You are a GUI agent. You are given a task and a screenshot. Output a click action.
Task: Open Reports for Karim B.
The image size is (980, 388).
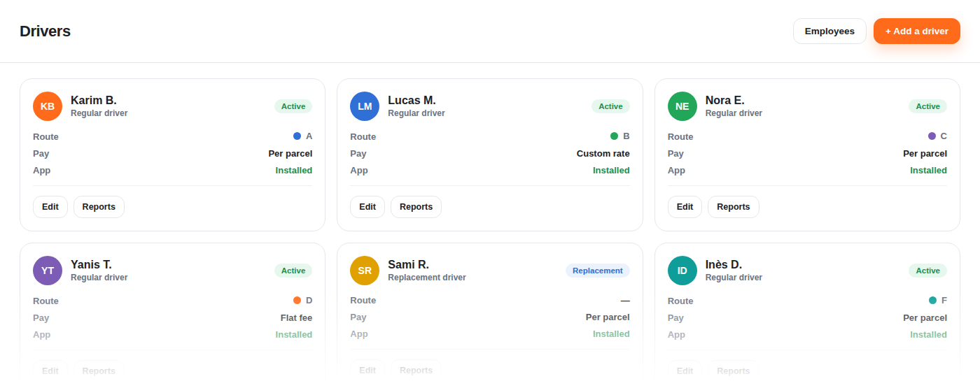tap(99, 207)
